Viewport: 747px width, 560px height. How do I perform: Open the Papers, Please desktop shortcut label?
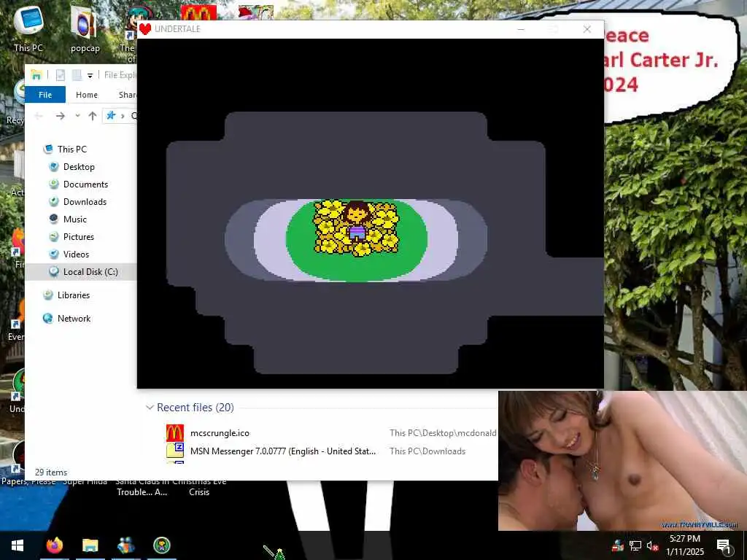28,481
